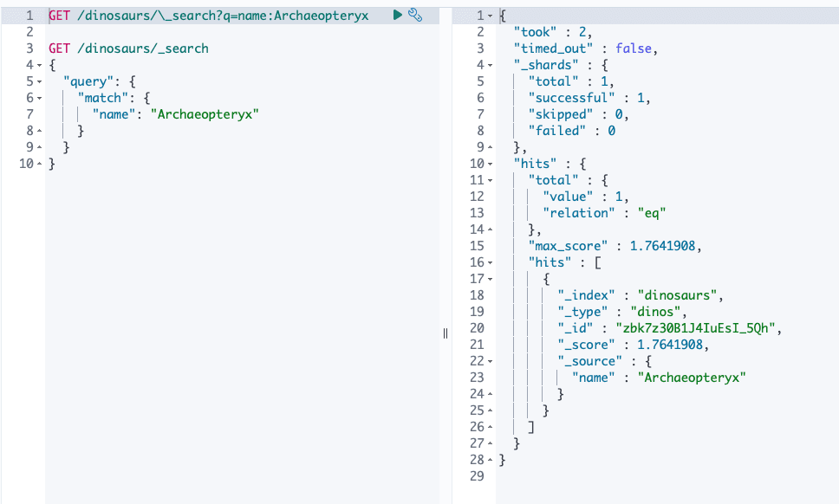This screenshot has height=504, width=839.
Task: Fold the outer "hits" object in the response
Action: point(491,164)
